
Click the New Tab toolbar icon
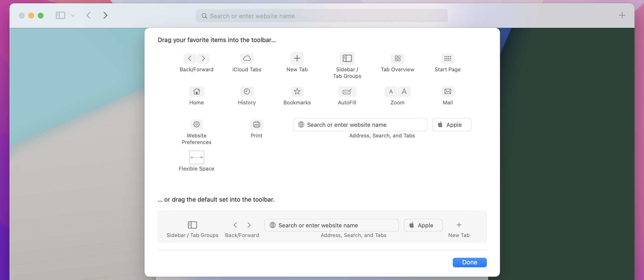297,58
